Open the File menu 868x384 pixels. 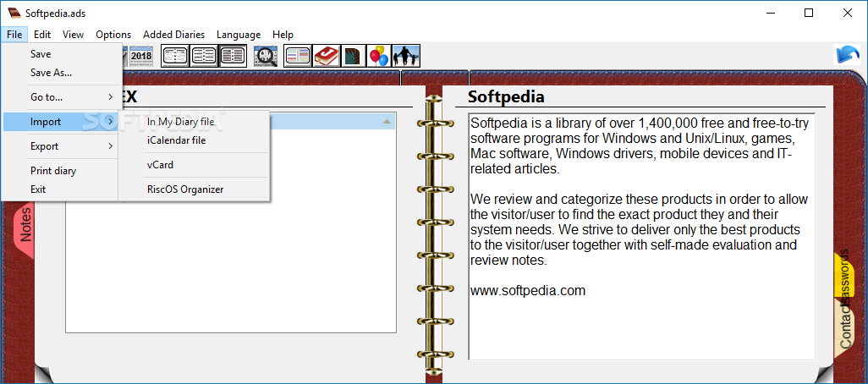coord(14,35)
